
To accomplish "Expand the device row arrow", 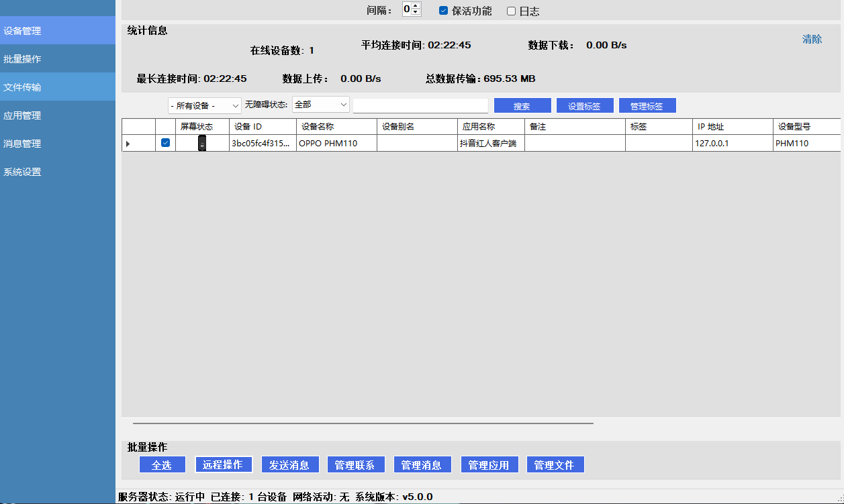I will point(128,144).
